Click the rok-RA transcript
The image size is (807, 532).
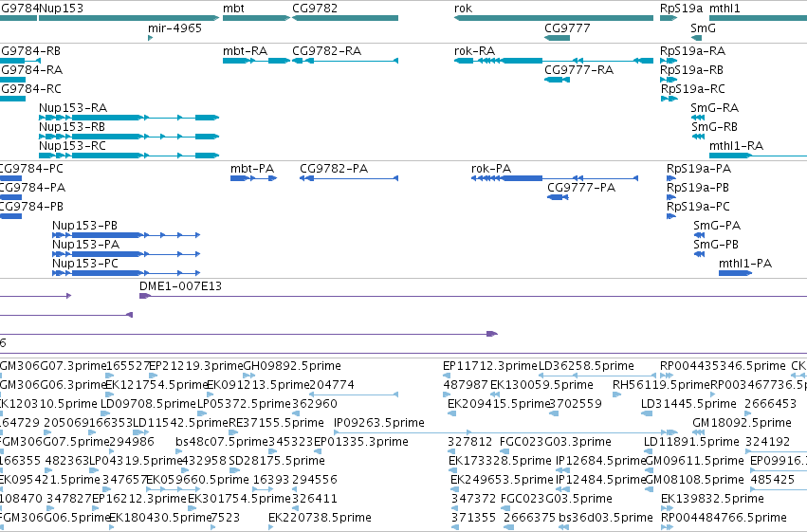coord(554,61)
